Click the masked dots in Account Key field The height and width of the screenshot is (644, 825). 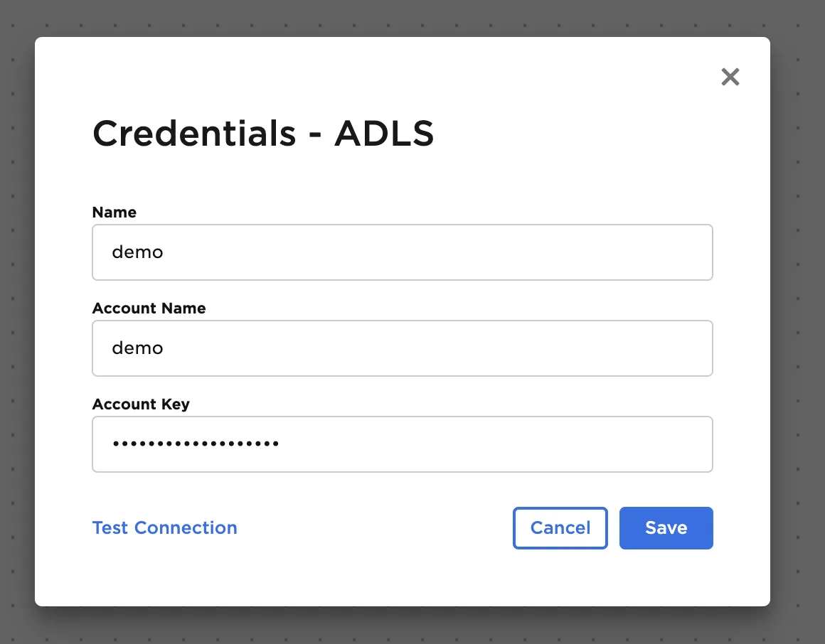click(x=196, y=444)
